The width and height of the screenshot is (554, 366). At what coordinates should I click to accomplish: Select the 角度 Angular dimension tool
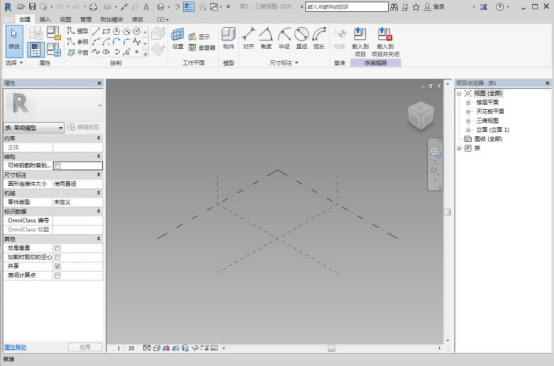tap(266, 39)
